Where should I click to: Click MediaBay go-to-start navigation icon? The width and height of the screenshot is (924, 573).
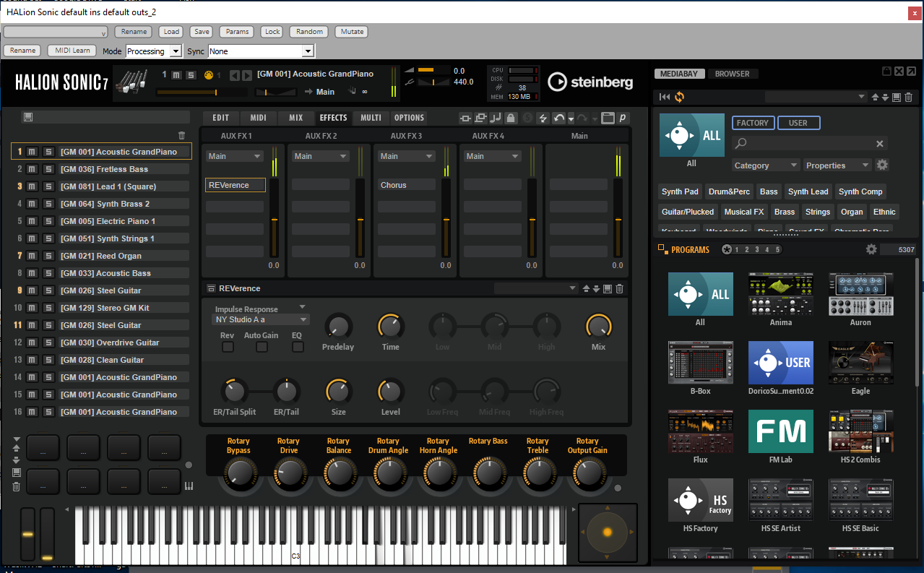(x=665, y=97)
